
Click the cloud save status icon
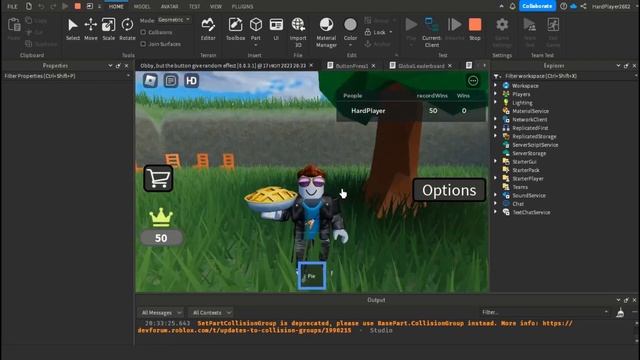click(x=573, y=6)
